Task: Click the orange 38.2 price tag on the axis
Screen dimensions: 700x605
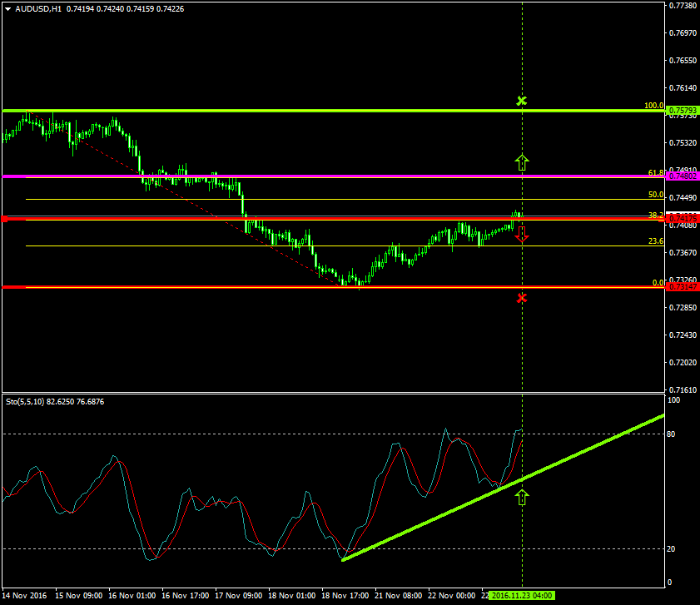Action: (x=681, y=216)
